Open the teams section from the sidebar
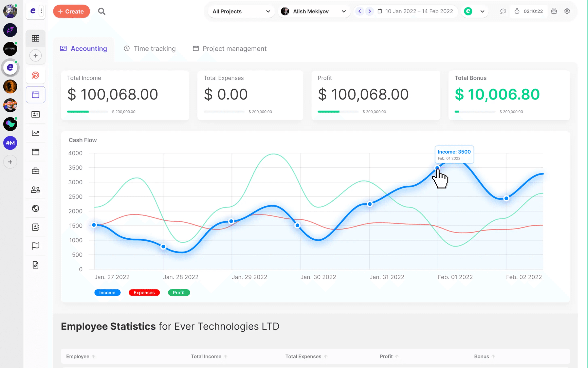 pos(36,190)
